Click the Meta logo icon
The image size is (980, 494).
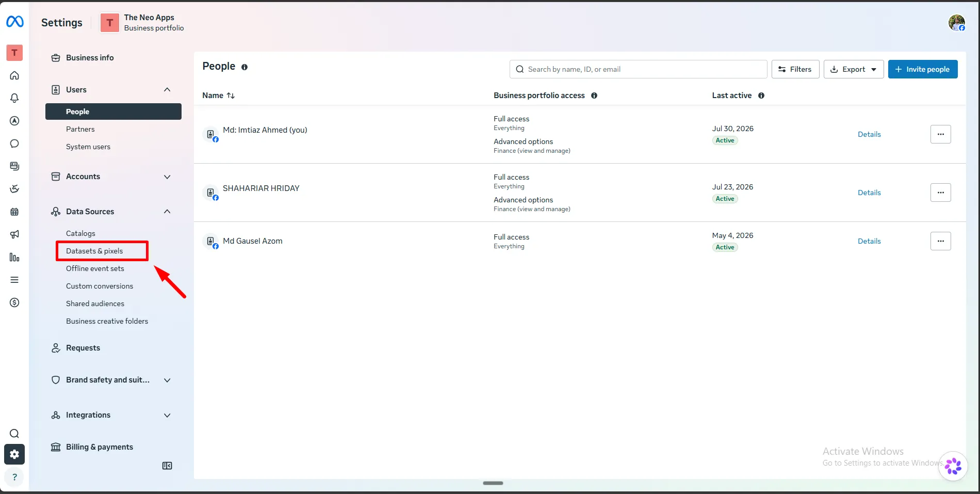pos(14,22)
